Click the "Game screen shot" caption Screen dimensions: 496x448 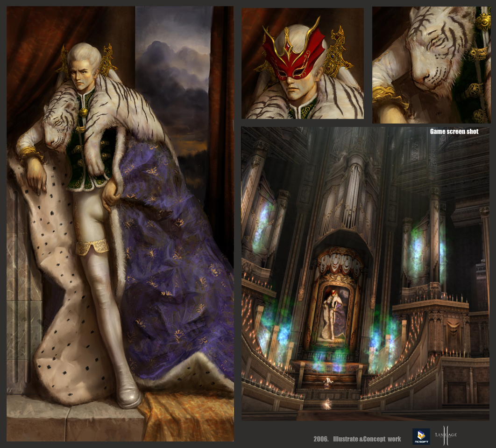tap(454, 132)
